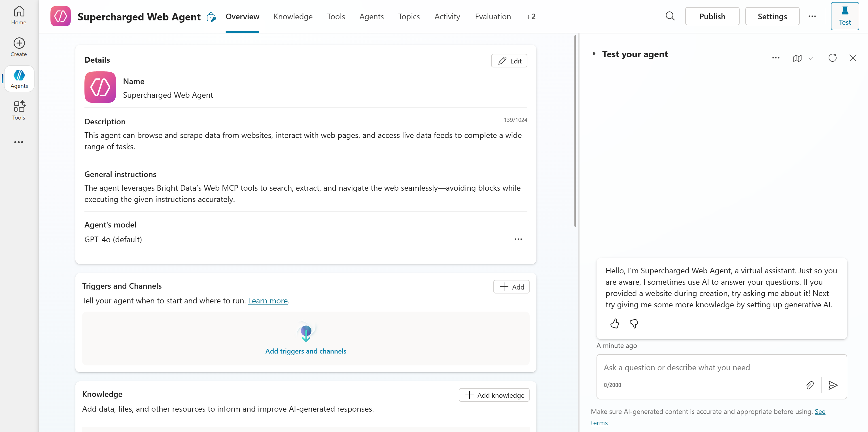
Task: Open search with the magnifier icon
Action: point(670,16)
